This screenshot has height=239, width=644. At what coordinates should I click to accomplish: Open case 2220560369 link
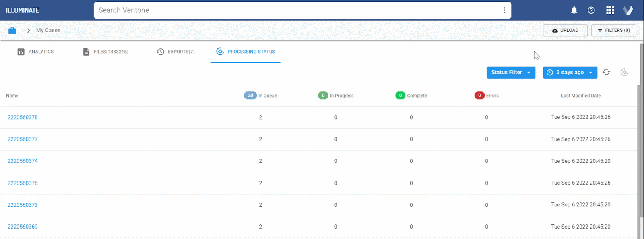click(23, 227)
